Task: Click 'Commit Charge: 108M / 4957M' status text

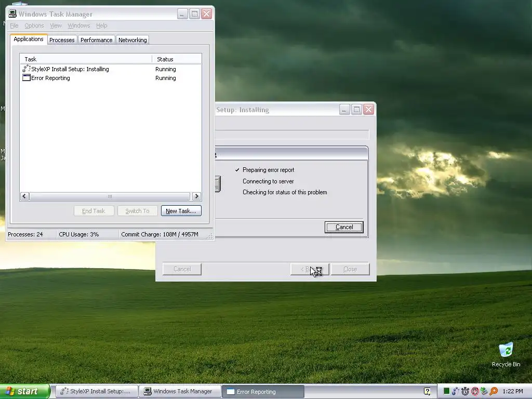Action: pos(159,234)
